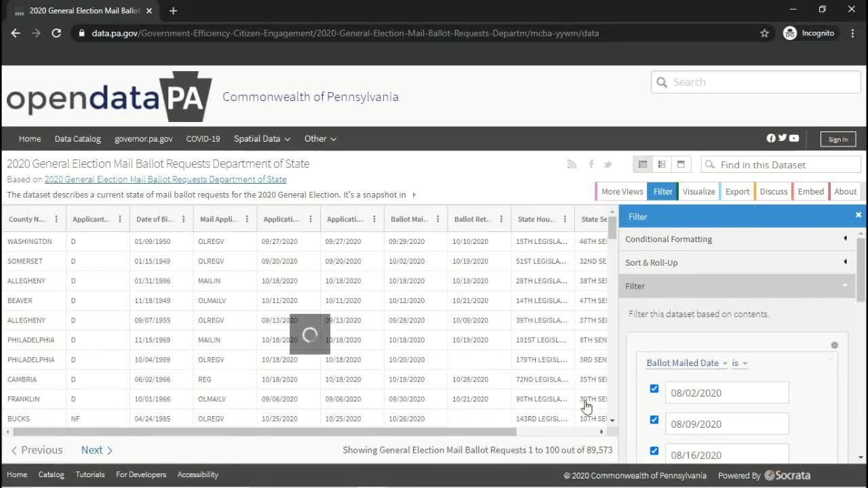The height and width of the screenshot is (488, 868).
Task: Open the YouTube icon in the navigation bar
Action: coord(794,138)
